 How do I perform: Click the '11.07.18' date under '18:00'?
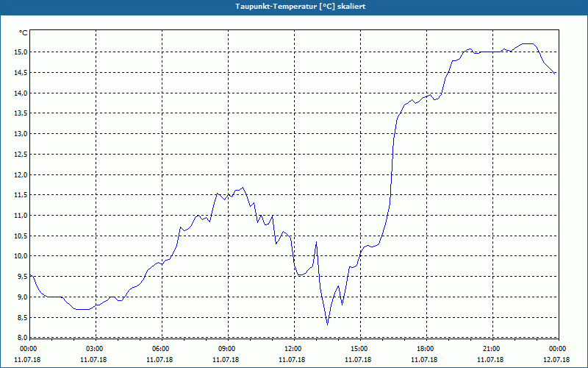[425, 360]
